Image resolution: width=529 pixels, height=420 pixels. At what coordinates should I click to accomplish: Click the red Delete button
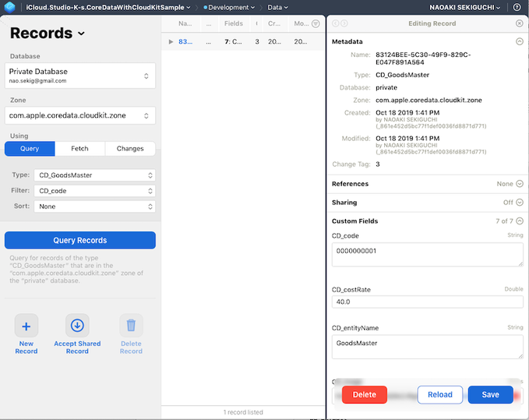point(365,395)
